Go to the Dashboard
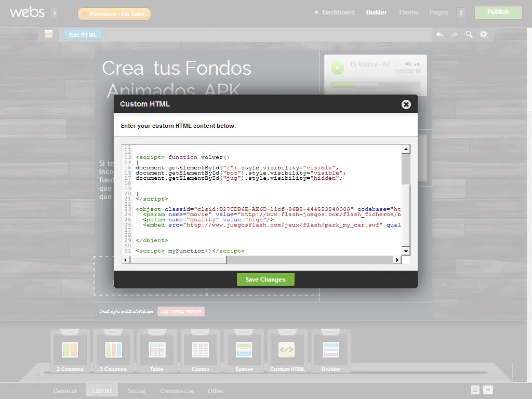Image resolution: width=532 pixels, height=399 pixels. 335,12
